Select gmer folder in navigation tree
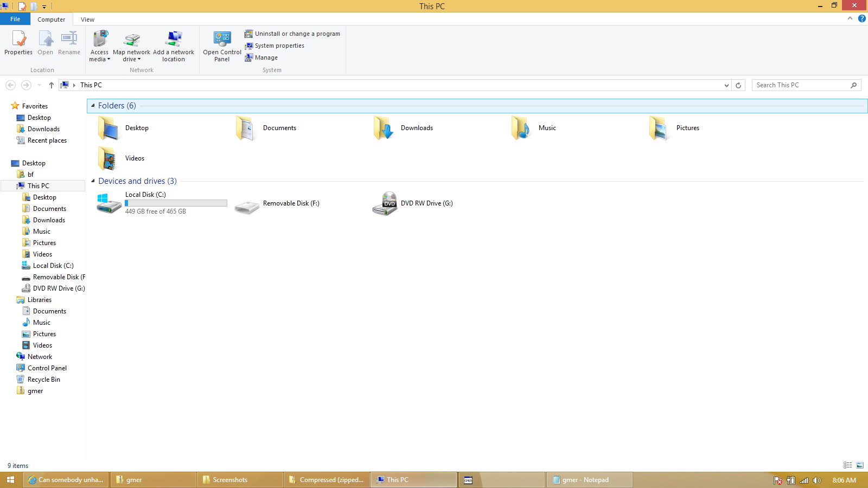The width and height of the screenshot is (868, 488). (35, 391)
